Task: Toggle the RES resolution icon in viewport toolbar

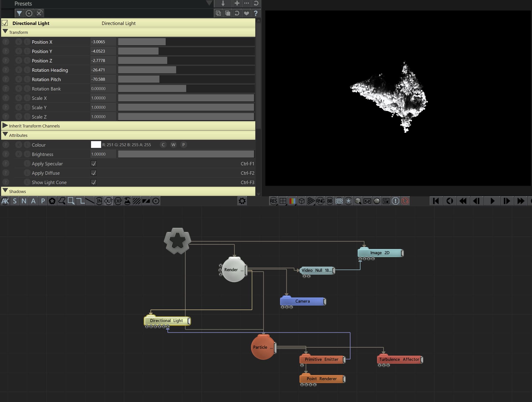Action: (273, 201)
